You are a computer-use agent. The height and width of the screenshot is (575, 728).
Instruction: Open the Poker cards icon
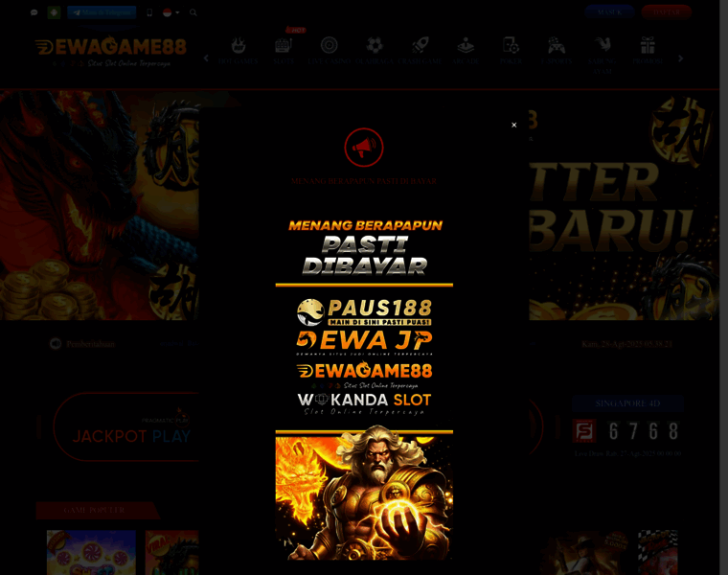tap(511, 45)
